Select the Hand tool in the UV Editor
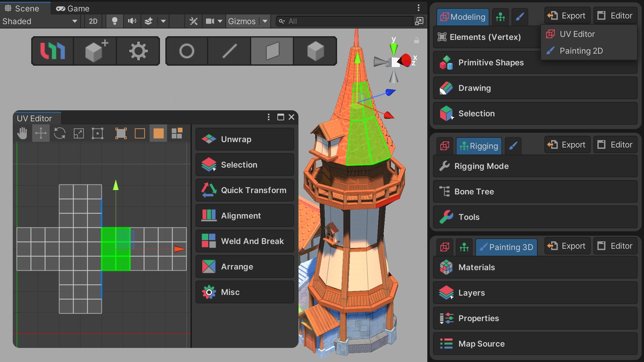644x362 pixels. (x=22, y=133)
